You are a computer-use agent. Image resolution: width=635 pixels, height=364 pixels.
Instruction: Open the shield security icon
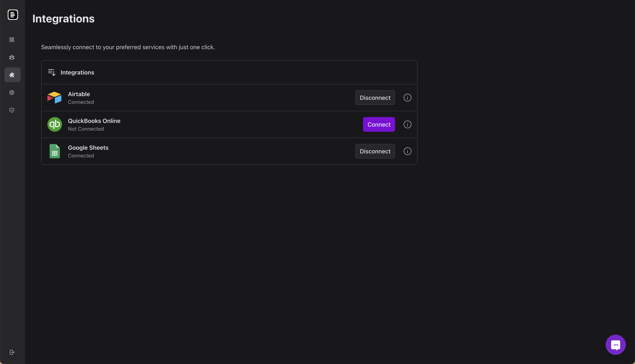12,110
